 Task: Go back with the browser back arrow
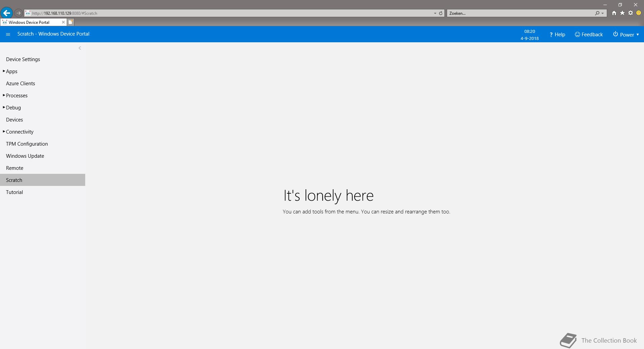click(7, 13)
